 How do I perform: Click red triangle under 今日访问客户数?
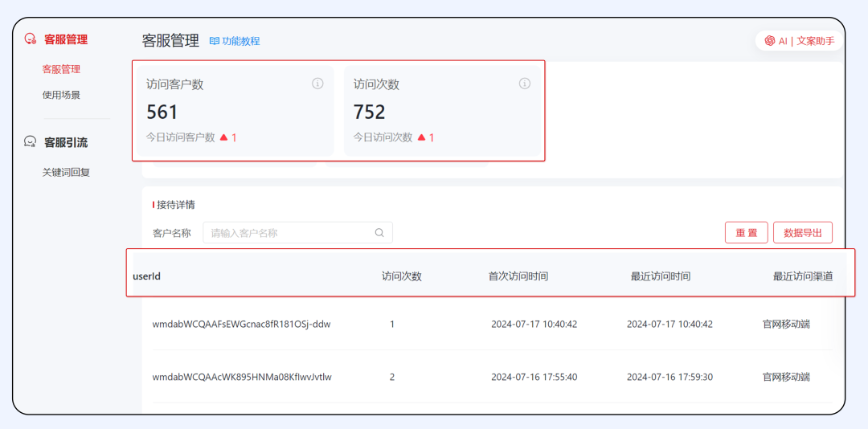(x=224, y=137)
